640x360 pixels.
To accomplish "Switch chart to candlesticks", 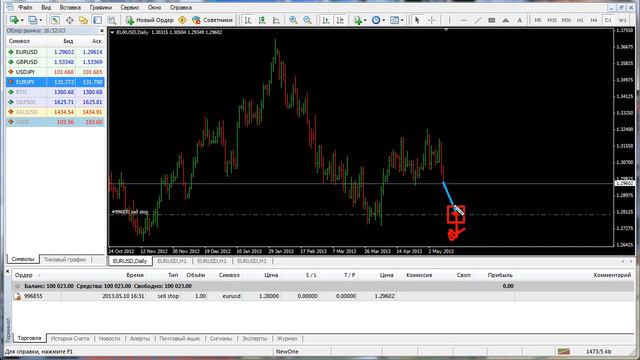I will point(262,20).
